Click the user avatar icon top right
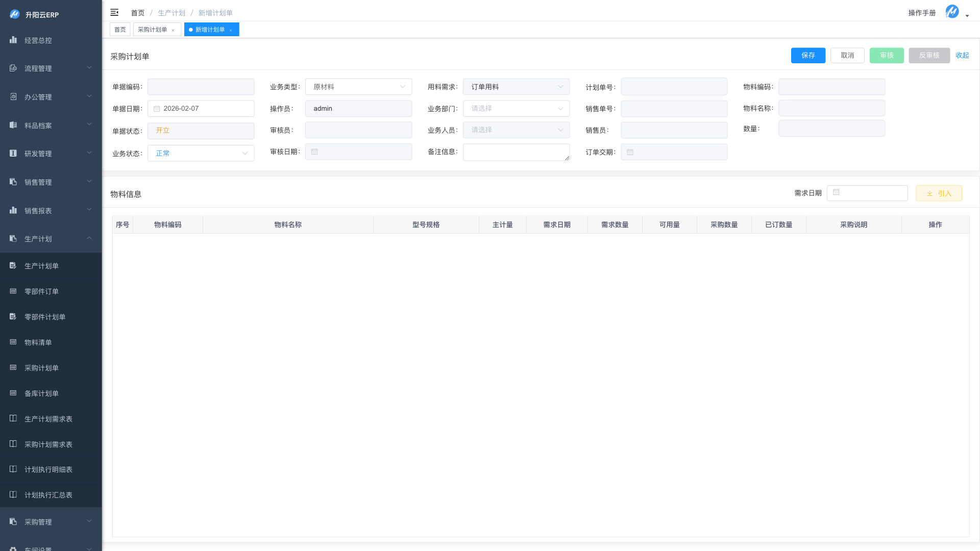Image resolution: width=980 pixels, height=551 pixels. pyautogui.click(x=952, y=12)
